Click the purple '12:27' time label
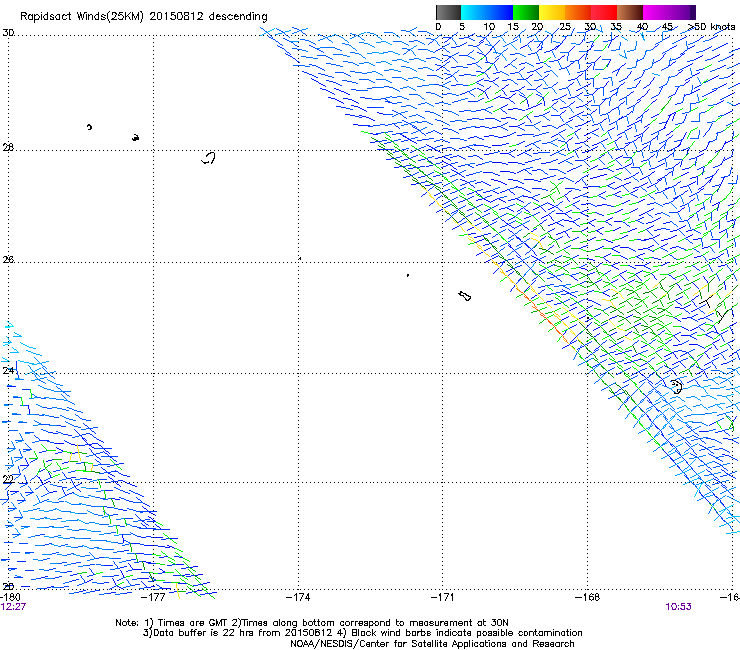 13,607
